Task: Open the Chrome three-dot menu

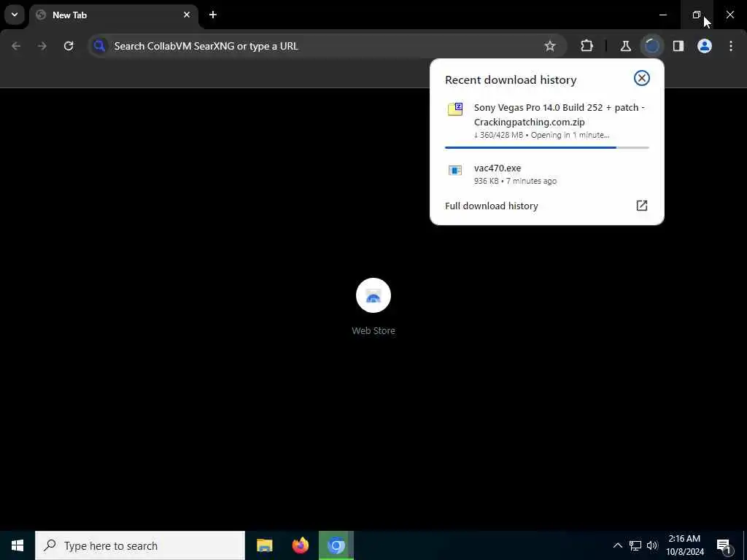Action: [731, 46]
